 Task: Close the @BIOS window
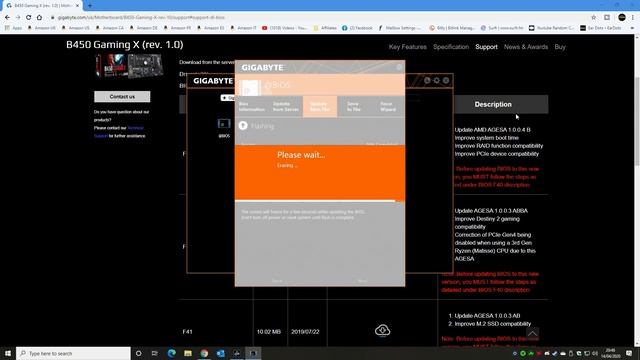(399, 67)
